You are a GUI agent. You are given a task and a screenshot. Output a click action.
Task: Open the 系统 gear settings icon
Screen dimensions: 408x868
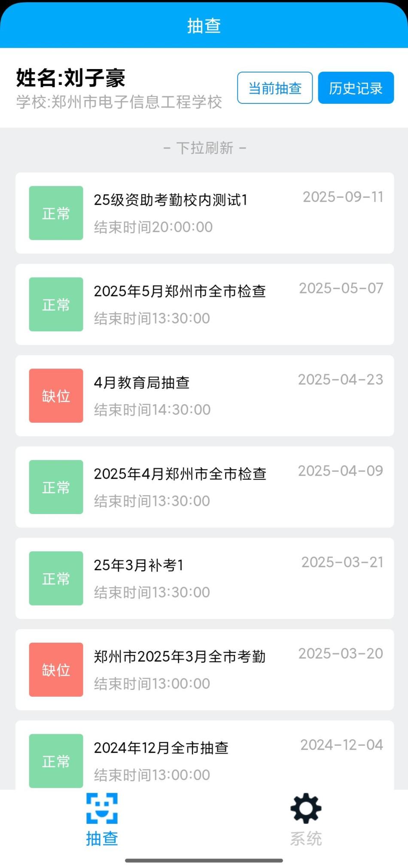306,808
